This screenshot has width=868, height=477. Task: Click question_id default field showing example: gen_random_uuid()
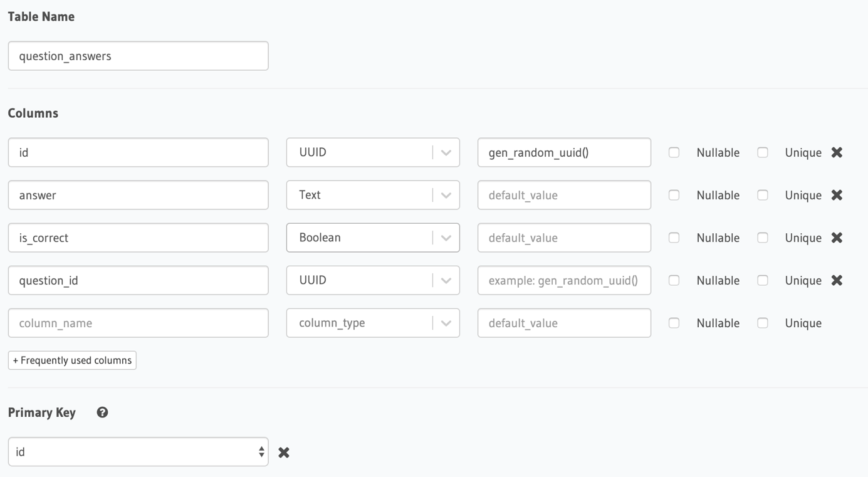(x=564, y=280)
